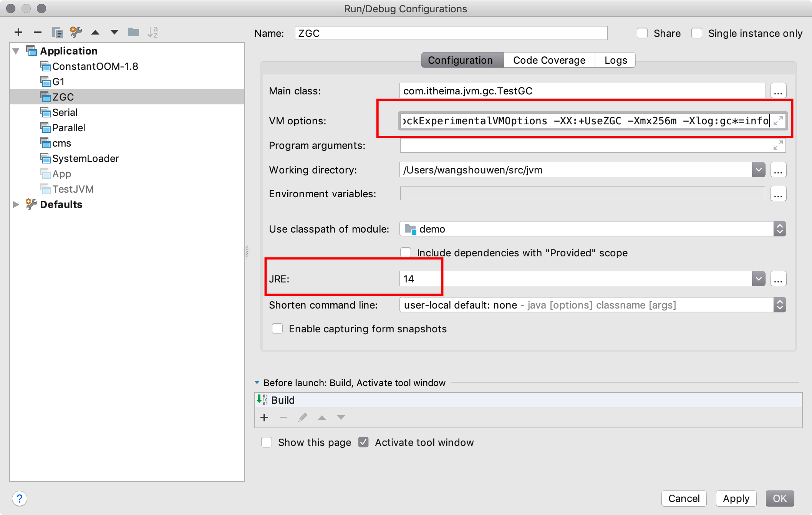The width and height of the screenshot is (812, 515).
Task: Remove selected configuration with minus icon
Action: [37, 32]
